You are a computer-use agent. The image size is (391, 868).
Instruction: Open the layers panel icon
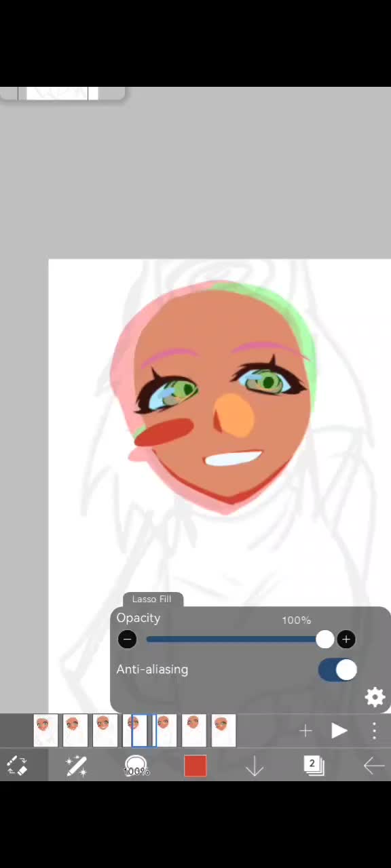point(314,766)
